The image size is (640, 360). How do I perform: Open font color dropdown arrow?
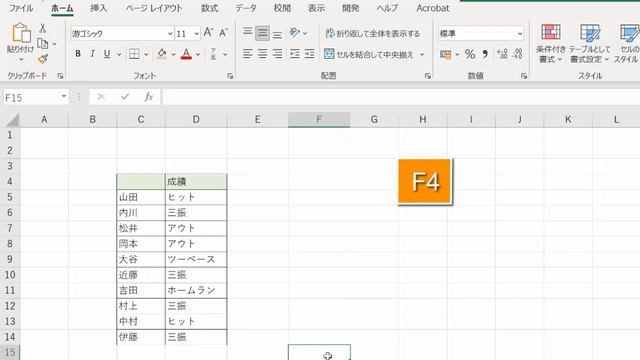(x=198, y=54)
